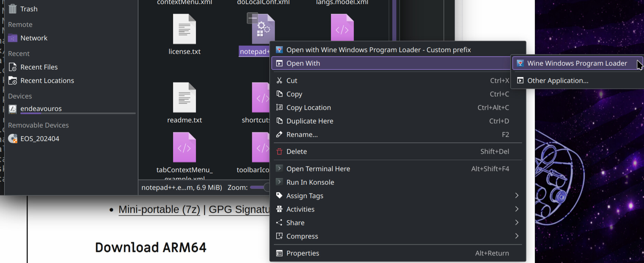
Task: Click the Share icon
Action: pyautogui.click(x=279, y=223)
